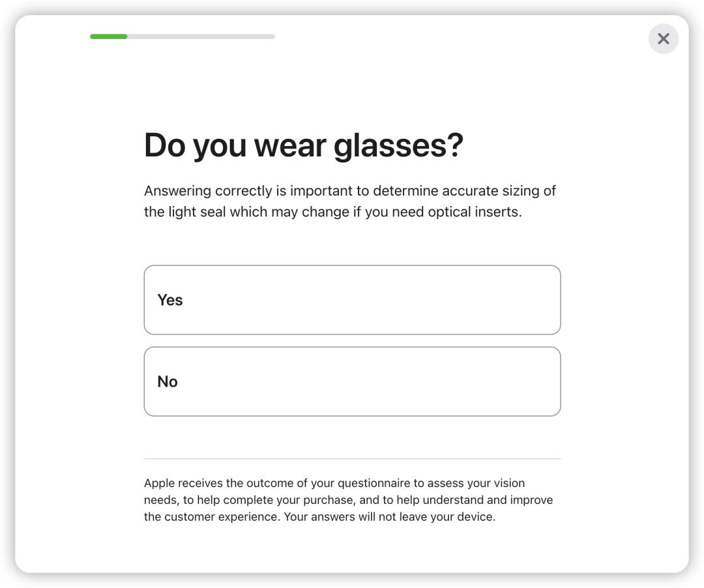Click the bold "No" label text
Image resolution: width=704 pixels, height=588 pixels.
click(x=168, y=381)
